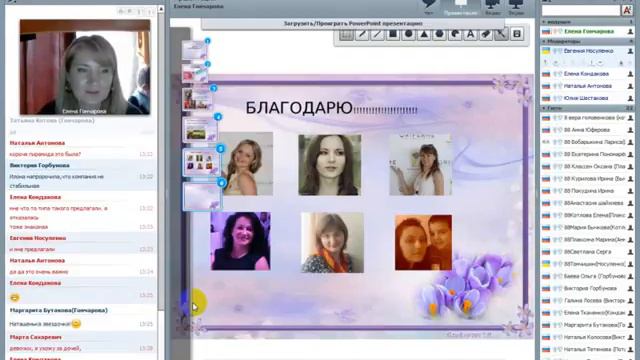Click Ukrainian flag next to Евгения Носуленко
Screen dimensions: 640x360
pyautogui.click(x=546, y=51)
